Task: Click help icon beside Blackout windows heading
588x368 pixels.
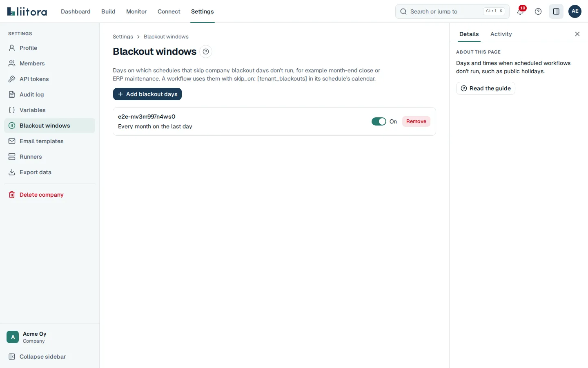Action: pos(206,52)
